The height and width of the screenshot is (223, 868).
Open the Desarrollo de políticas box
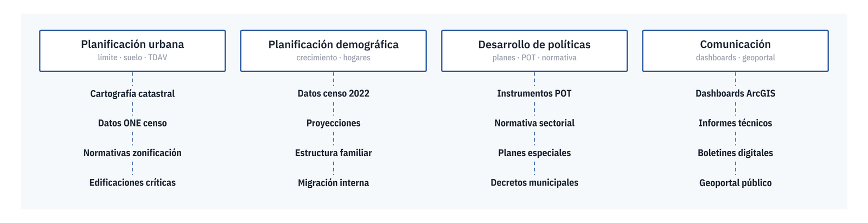coord(534,51)
